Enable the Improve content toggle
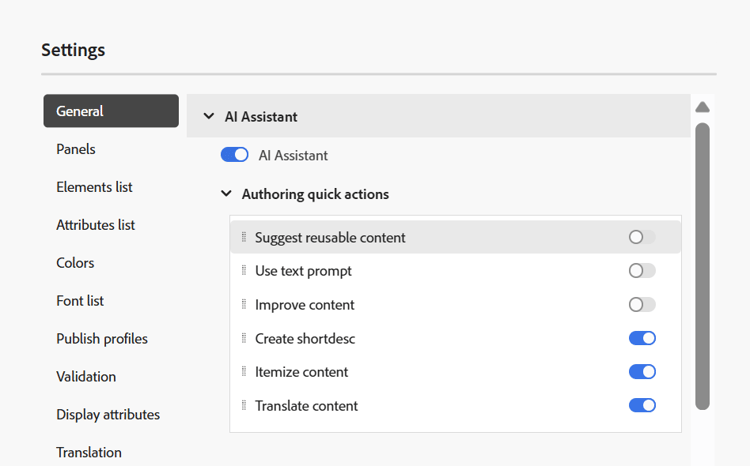750x466 pixels. point(642,305)
